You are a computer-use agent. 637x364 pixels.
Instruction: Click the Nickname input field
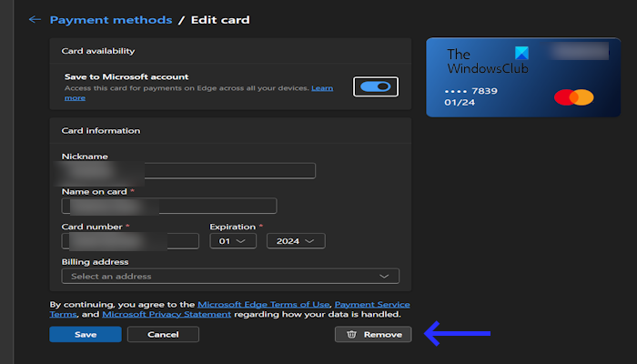[188, 171]
